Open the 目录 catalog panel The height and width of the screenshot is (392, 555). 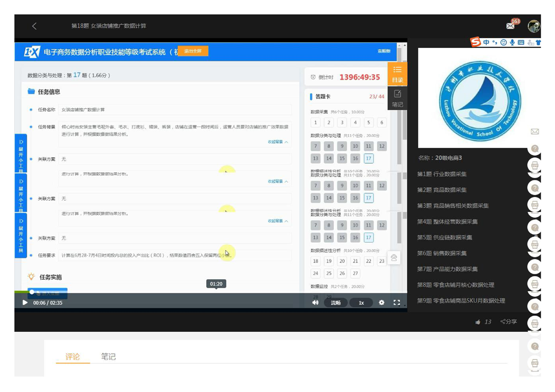(x=397, y=73)
